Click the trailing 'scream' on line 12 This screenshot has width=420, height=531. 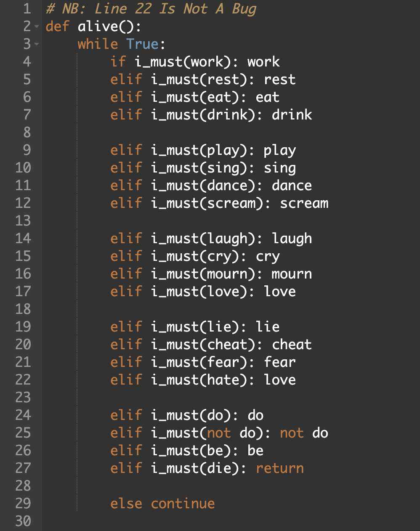point(304,203)
